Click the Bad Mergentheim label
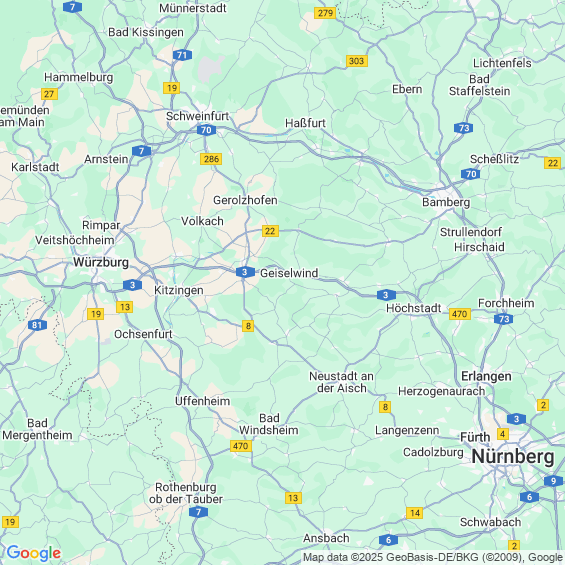565x565 pixels. coord(37,429)
